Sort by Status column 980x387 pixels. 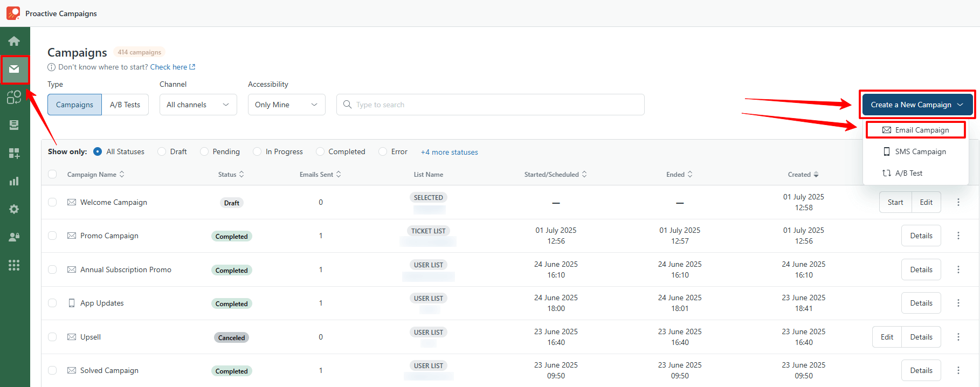tap(231, 174)
